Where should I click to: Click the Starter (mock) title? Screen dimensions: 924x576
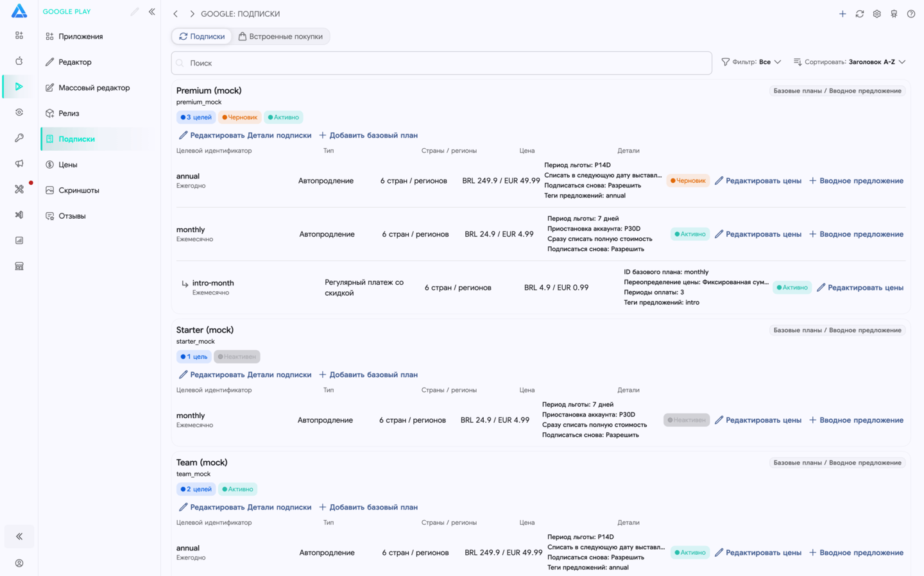tap(205, 330)
